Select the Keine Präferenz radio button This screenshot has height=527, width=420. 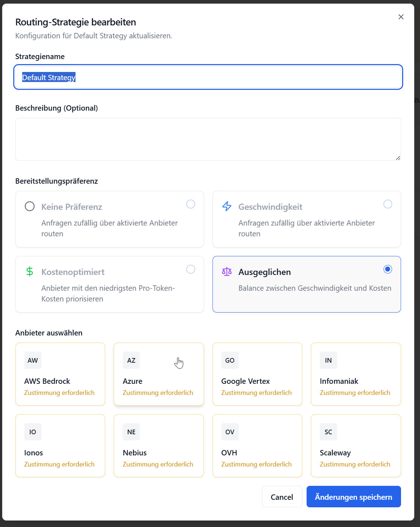pyautogui.click(x=191, y=204)
